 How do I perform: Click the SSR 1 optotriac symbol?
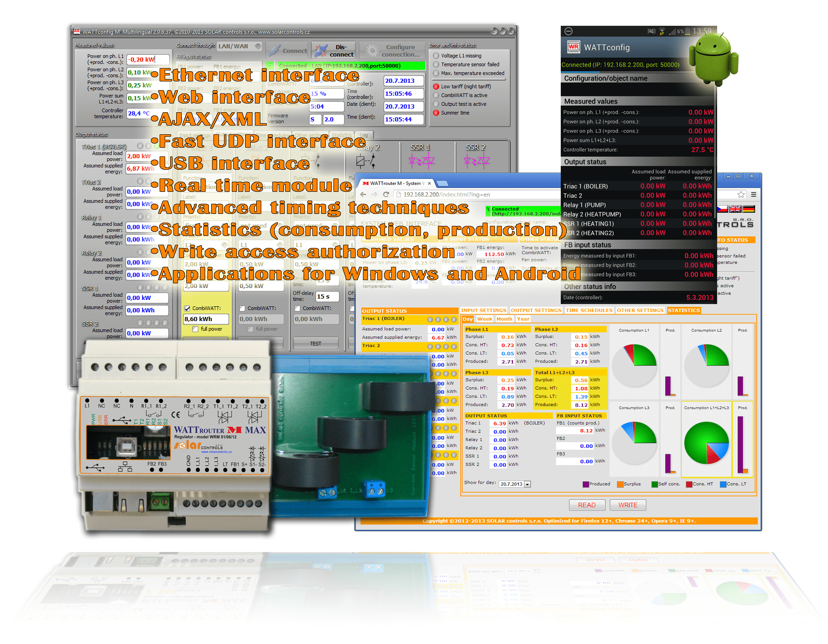pos(421,161)
